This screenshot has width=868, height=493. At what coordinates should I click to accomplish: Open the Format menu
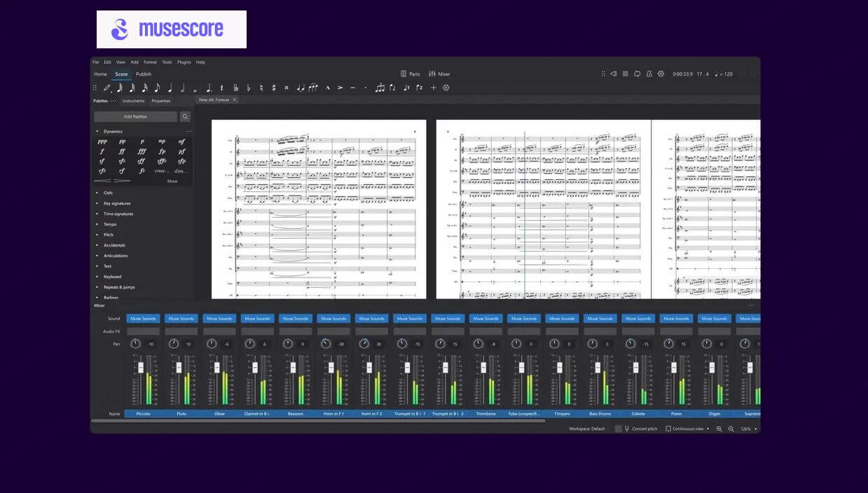click(149, 62)
